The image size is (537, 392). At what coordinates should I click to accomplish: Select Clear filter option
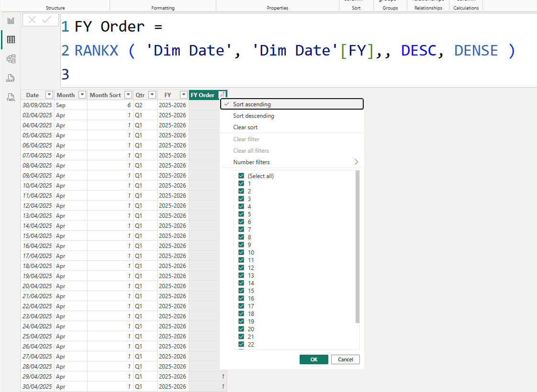292,139
